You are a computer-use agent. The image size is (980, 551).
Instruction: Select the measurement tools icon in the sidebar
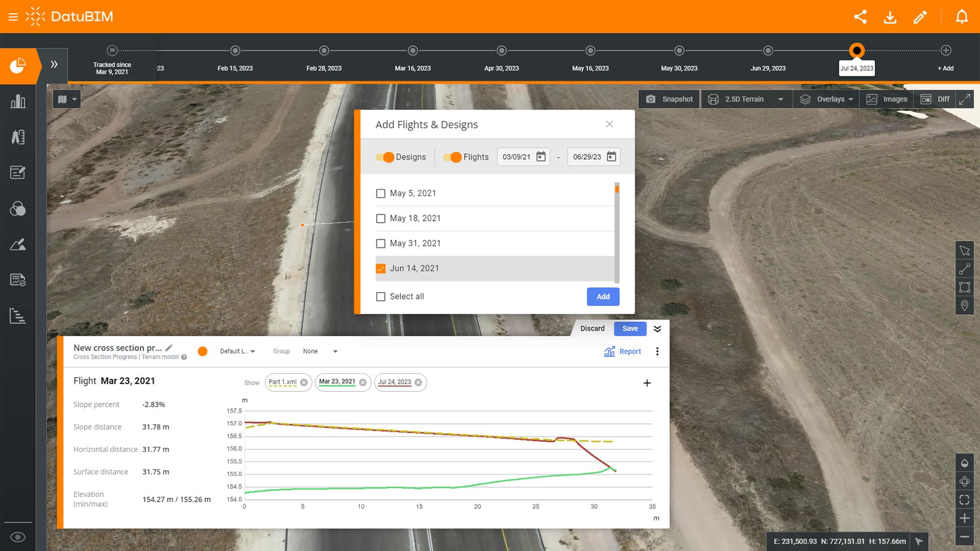click(x=18, y=137)
